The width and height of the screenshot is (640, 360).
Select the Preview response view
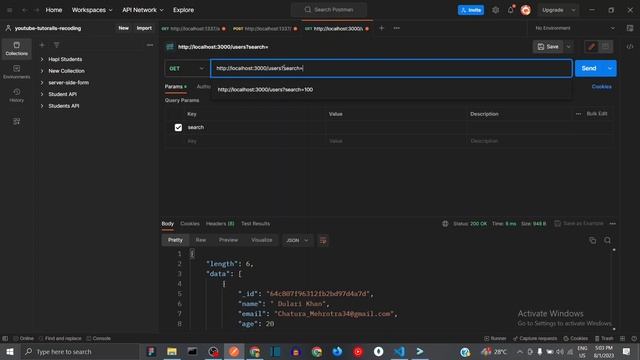coord(228,240)
